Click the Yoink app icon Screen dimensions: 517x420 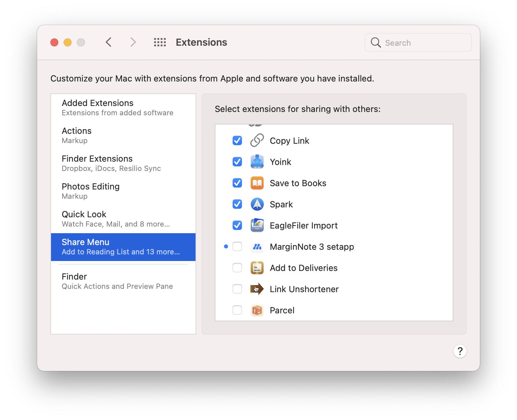tap(257, 162)
